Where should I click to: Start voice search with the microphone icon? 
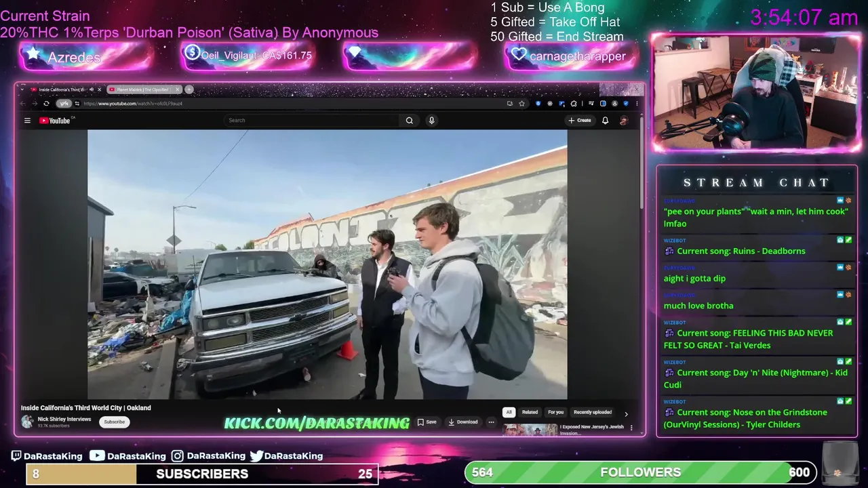[x=431, y=121]
